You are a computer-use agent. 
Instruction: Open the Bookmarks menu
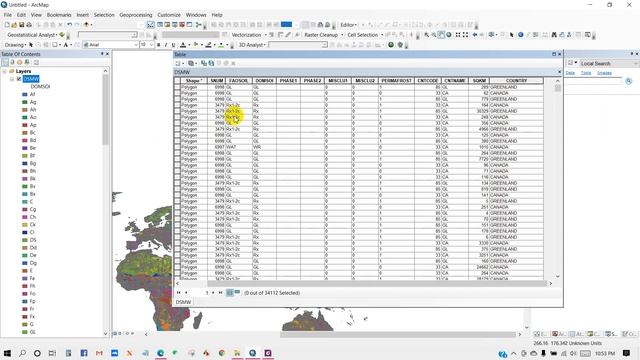[x=59, y=15]
